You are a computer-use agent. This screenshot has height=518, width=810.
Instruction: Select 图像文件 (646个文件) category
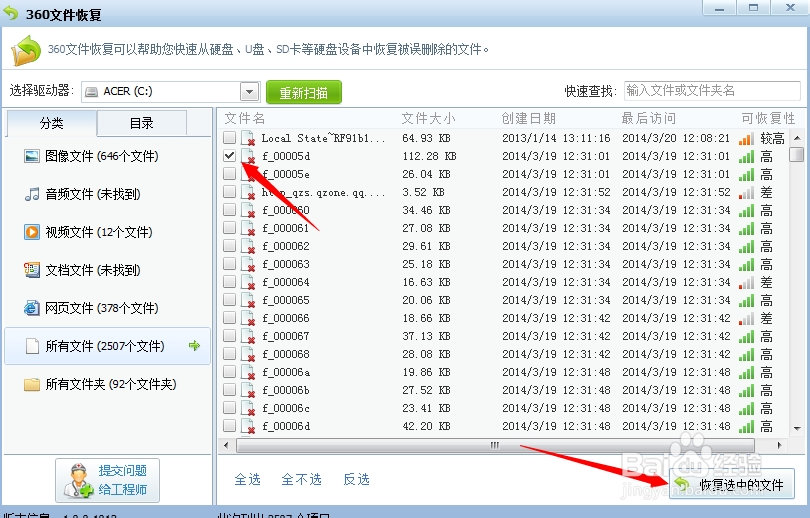[107, 156]
